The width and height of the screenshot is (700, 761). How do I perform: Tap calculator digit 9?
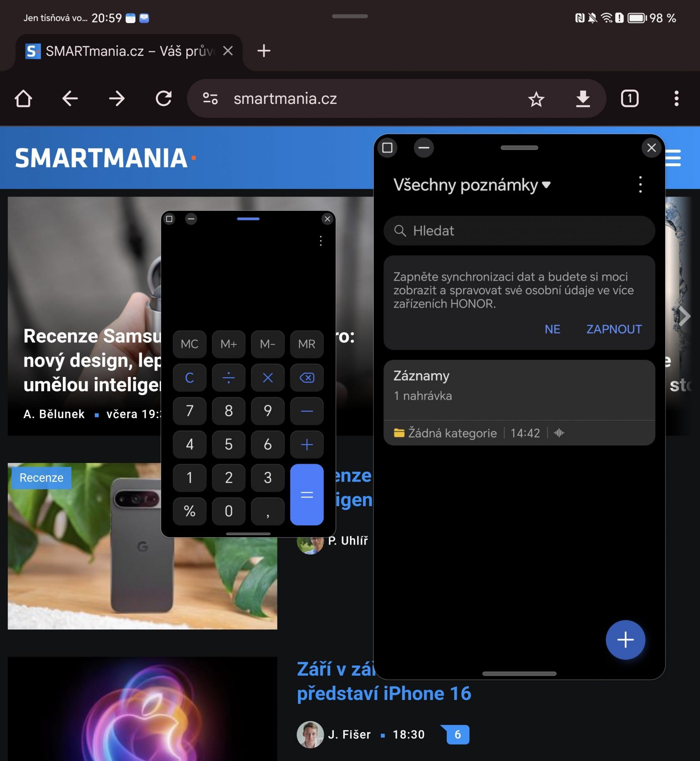268,411
